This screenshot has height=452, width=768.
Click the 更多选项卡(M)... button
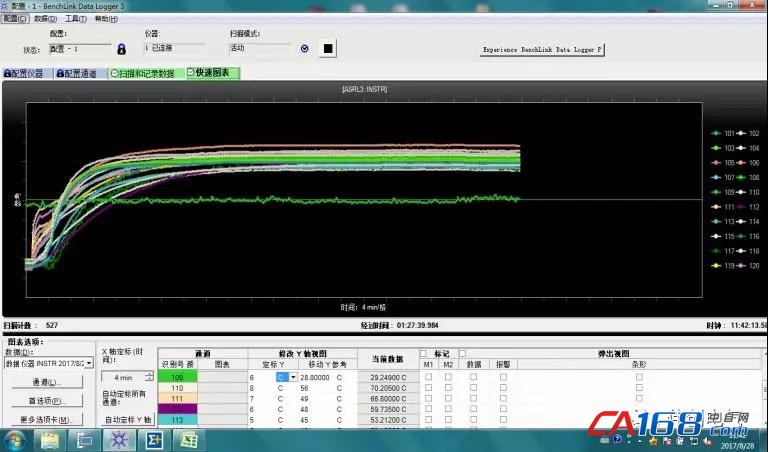[x=47, y=420]
